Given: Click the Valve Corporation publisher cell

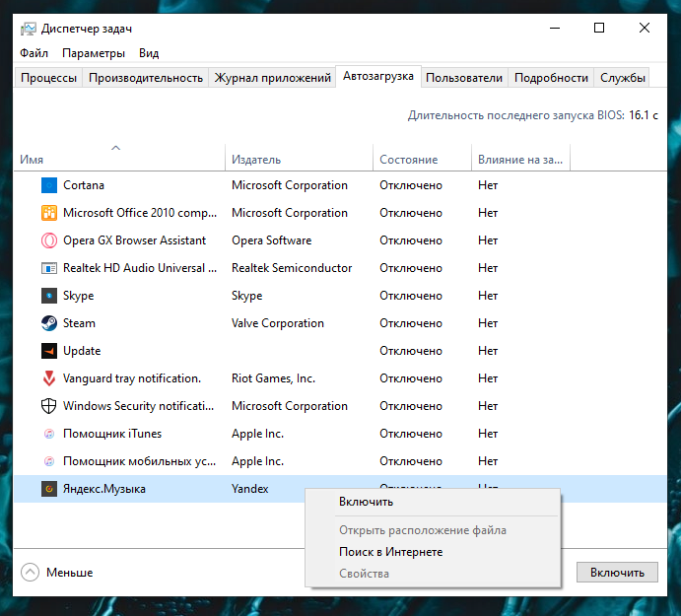Looking at the screenshot, I should 278,323.
